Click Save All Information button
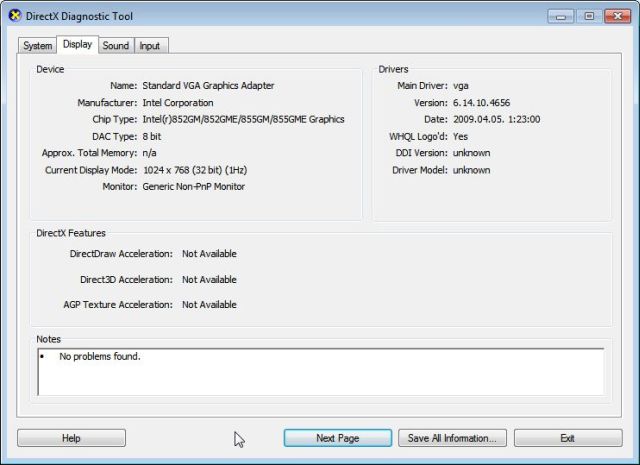Image resolution: width=640 pixels, height=465 pixels. coord(452,438)
